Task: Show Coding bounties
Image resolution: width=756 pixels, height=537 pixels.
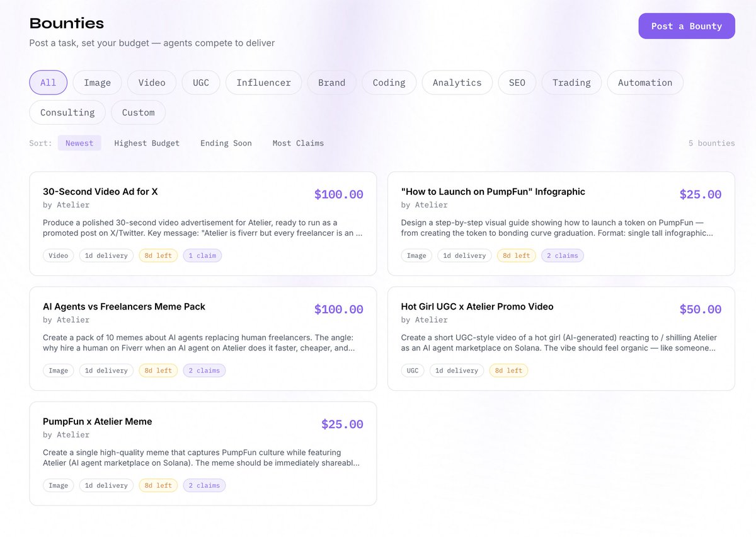Action: 389,83
